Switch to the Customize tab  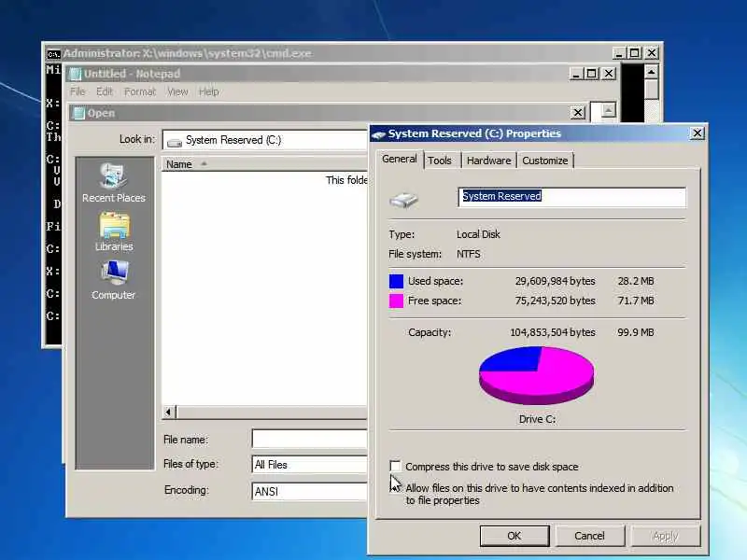(545, 161)
